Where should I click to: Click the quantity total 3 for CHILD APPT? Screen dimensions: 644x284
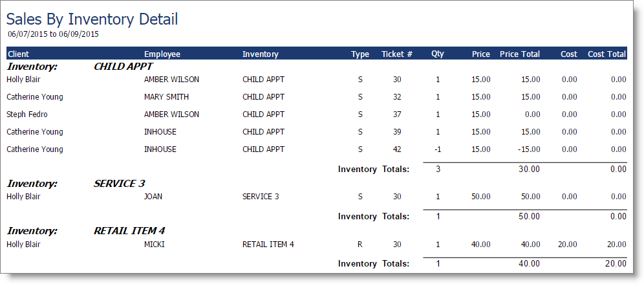438,169
